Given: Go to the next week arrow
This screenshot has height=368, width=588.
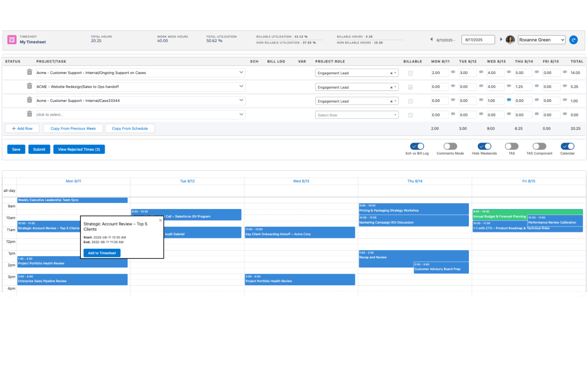Looking at the screenshot, I should (x=501, y=39).
